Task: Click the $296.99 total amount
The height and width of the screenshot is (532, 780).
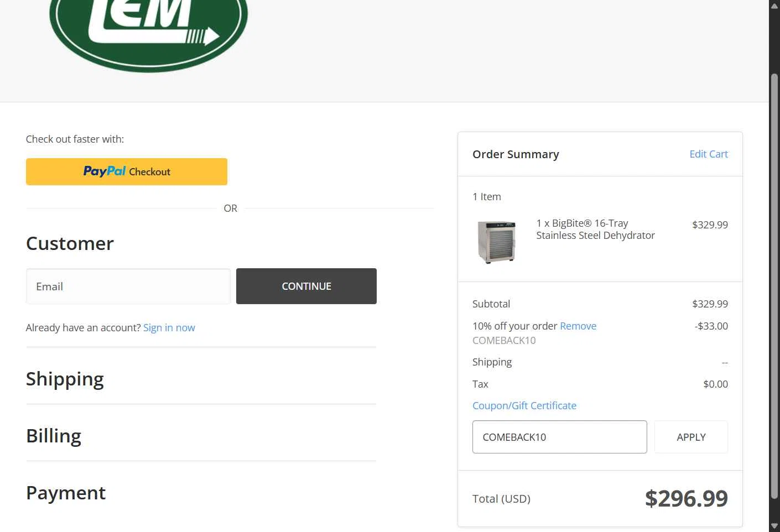Action: (687, 498)
